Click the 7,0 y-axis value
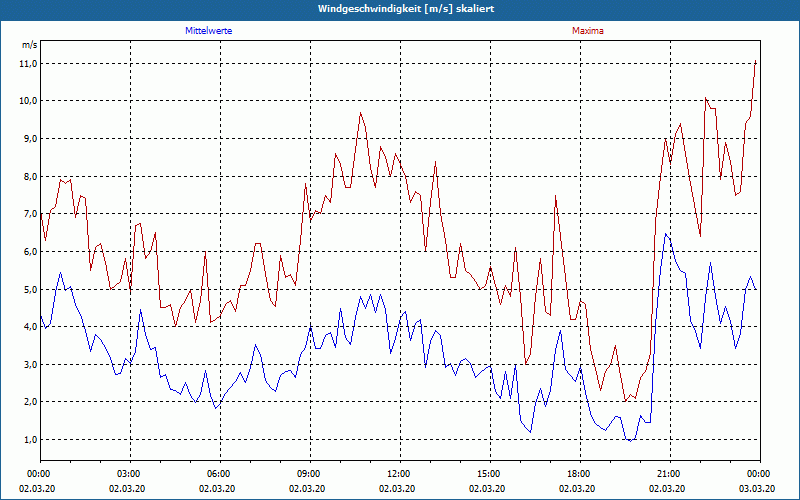This screenshot has height=500, width=800. pyautogui.click(x=30, y=214)
